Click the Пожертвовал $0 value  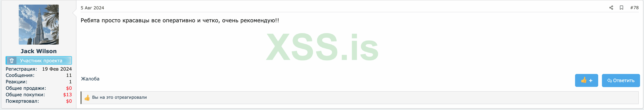[69, 101]
